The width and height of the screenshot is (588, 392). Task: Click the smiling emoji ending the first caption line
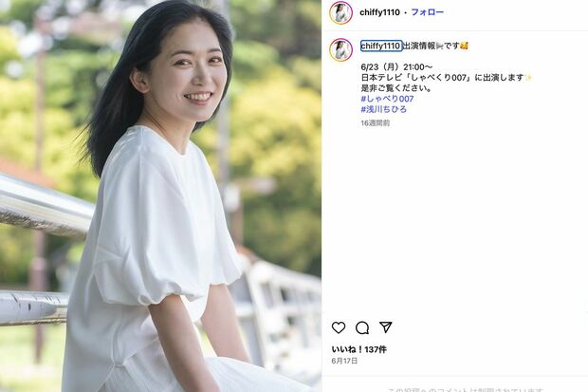tap(464, 46)
